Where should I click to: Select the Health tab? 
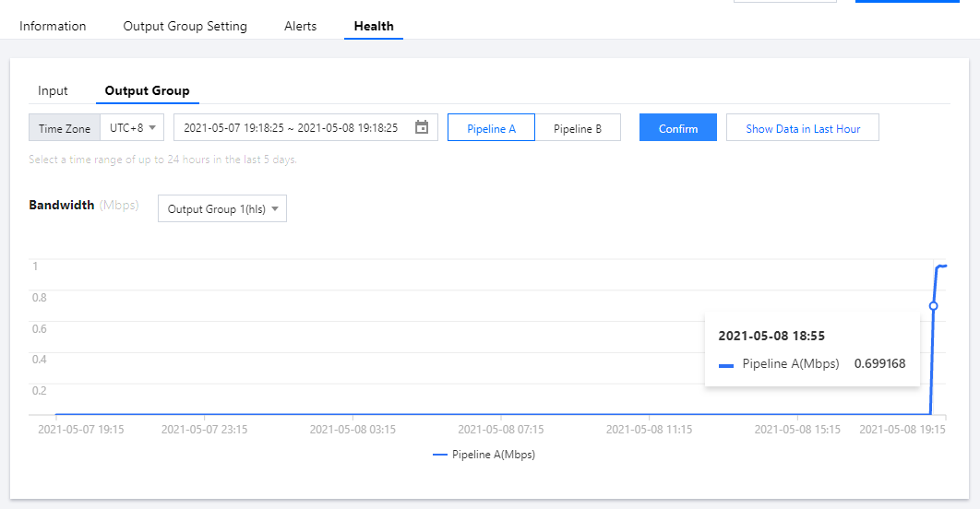pos(374,27)
